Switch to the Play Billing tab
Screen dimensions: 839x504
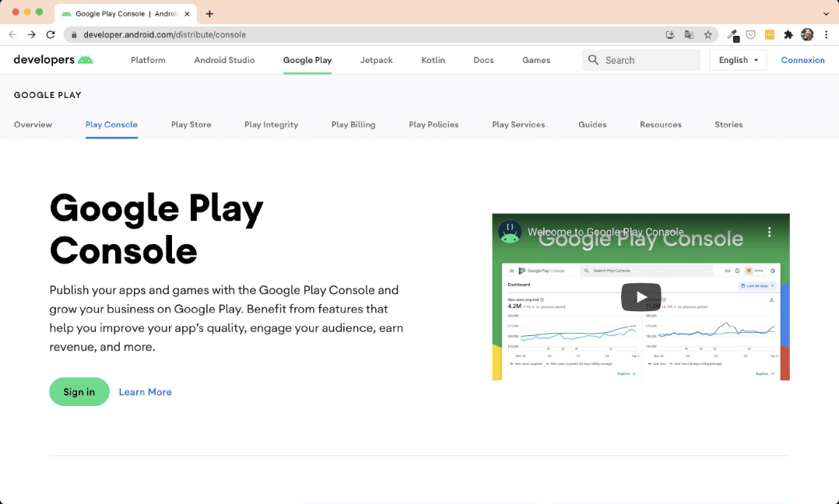coord(353,124)
